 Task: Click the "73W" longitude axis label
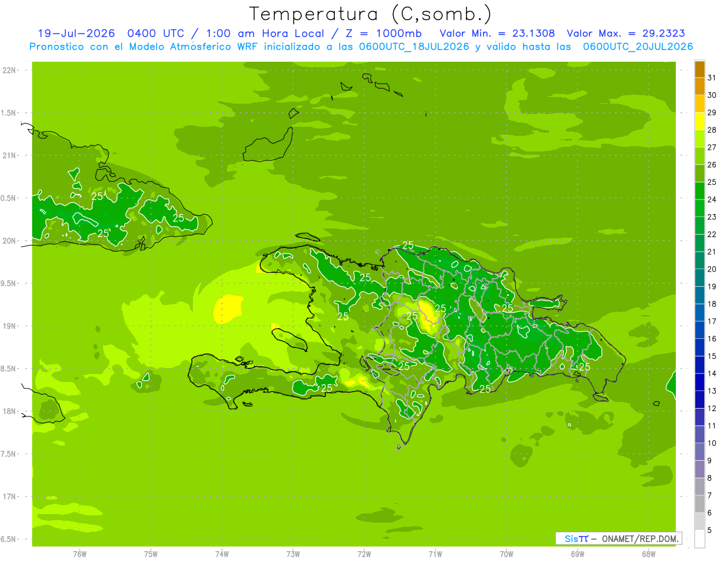tap(293, 554)
